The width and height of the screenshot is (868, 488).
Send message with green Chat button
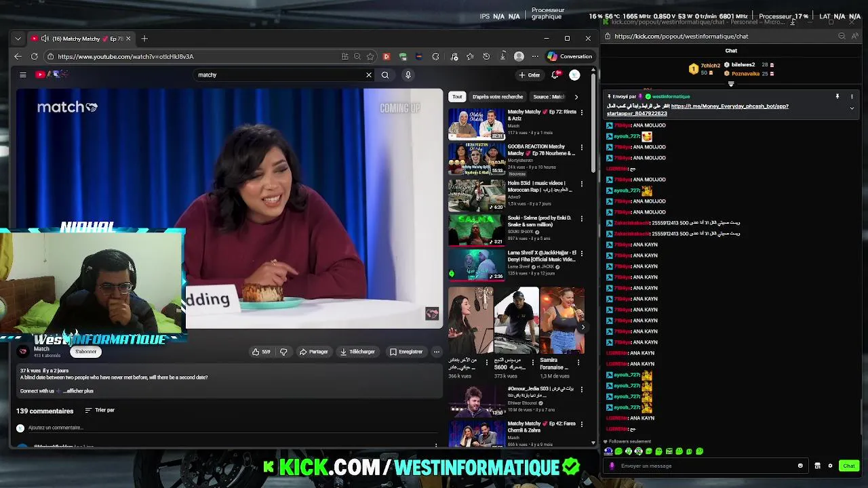click(849, 466)
